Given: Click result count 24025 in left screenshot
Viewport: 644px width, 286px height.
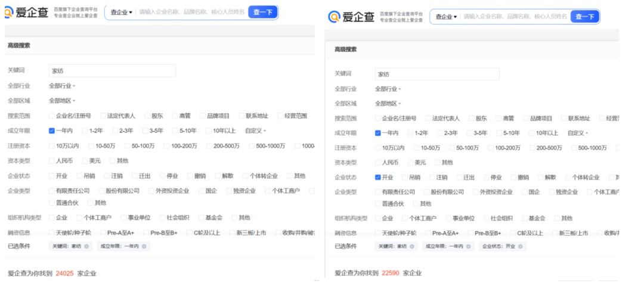Looking at the screenshot, I should pos(64,273).
